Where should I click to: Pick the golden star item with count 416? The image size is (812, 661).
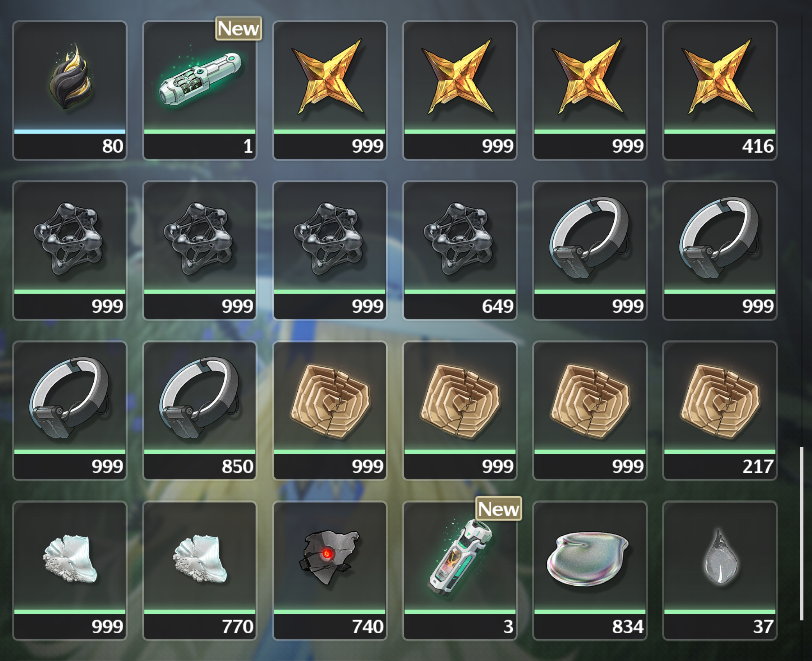[720, 91]
